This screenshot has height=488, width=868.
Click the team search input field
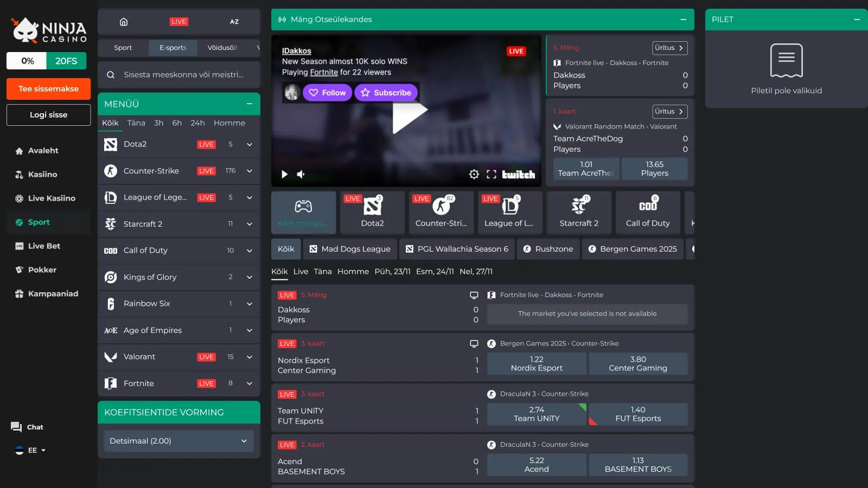[183, 75]
